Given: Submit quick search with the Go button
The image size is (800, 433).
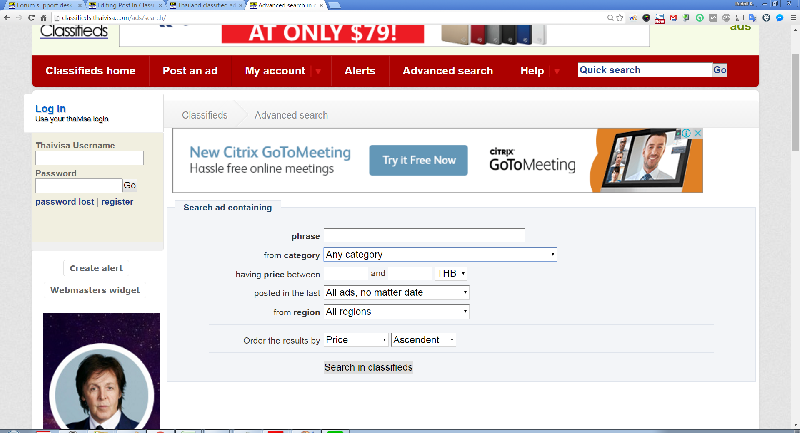Looking at the screenshot, I should pyautogui.click(x=720, y=70).
